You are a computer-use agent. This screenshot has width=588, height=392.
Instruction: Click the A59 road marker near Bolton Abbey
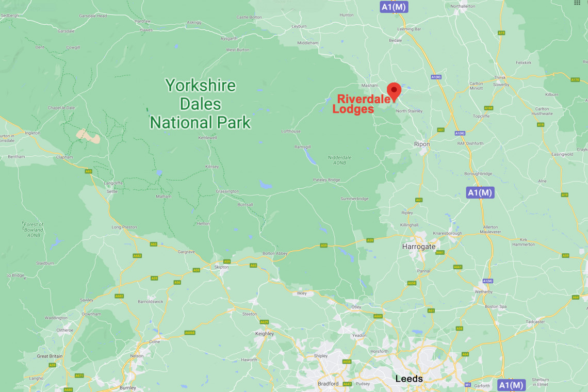[323, 246]
